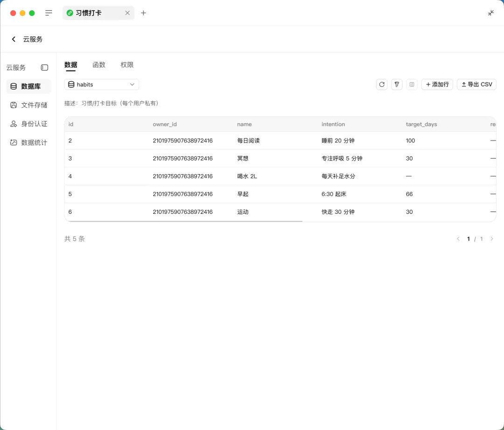504x430 pixels.
Task: Go to 数据库 in sidebar
Action: coord(28,86)
